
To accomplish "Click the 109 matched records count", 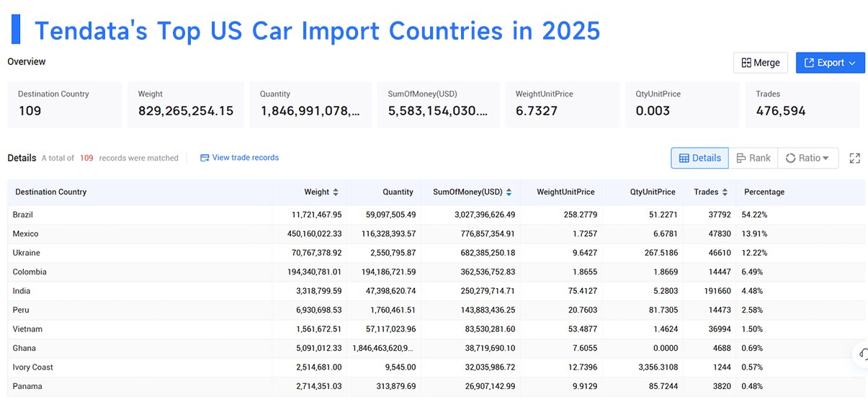I will (x=86, y=158).
